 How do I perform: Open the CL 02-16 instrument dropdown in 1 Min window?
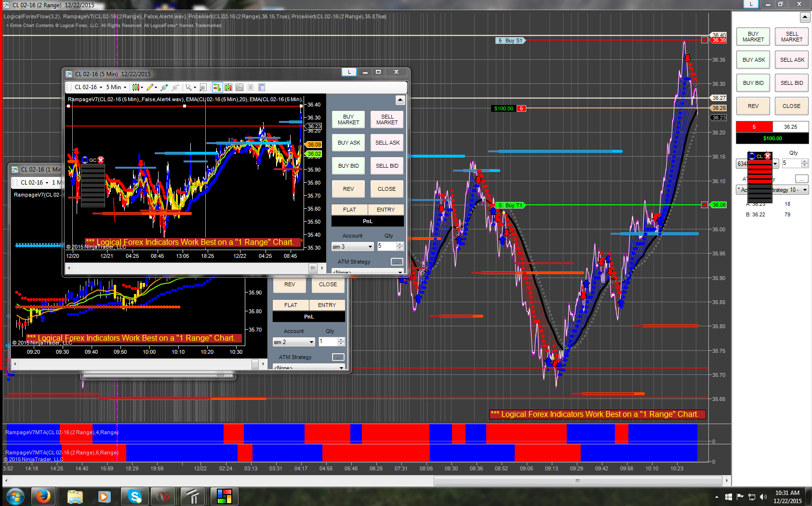[34, 183]
